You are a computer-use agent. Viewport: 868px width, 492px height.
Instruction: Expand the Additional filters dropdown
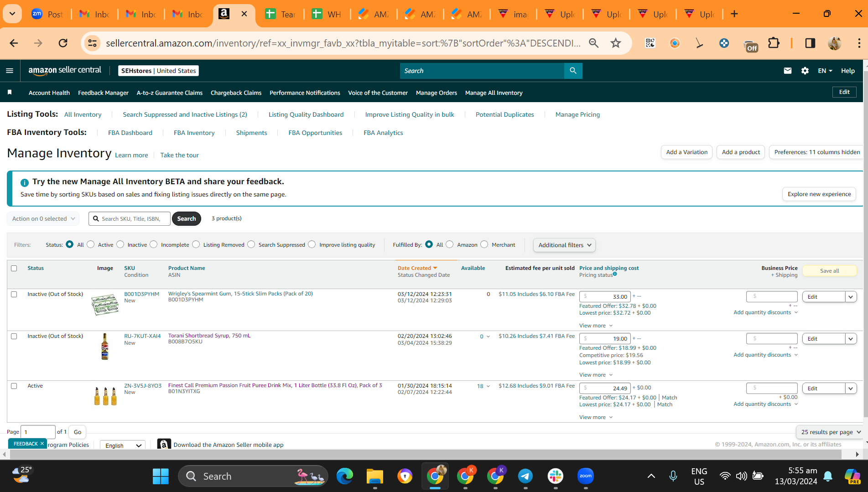tap(564, 245)
